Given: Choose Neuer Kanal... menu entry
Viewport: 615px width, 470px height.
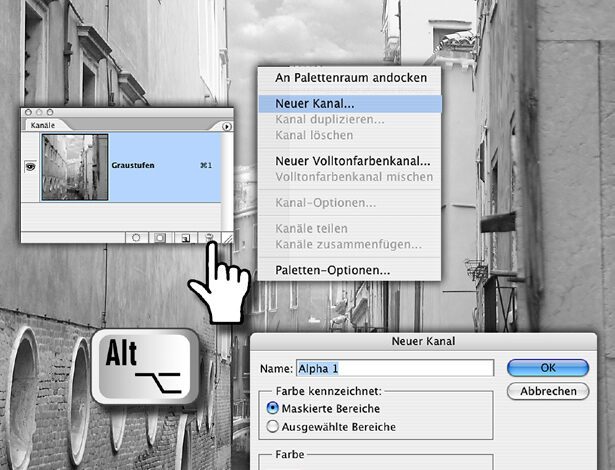Looking at the screenshot, I should (x=350, y=104).
